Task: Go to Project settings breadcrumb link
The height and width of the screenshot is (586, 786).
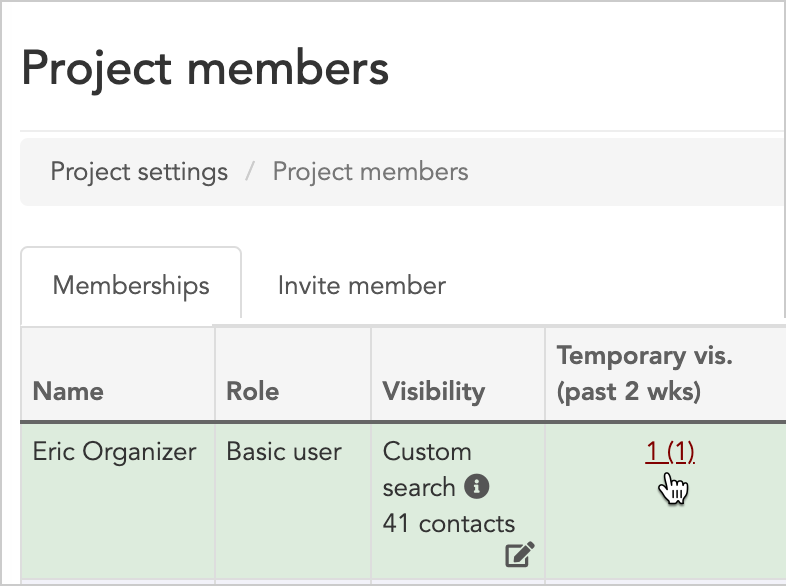Action: coord(139,171)
